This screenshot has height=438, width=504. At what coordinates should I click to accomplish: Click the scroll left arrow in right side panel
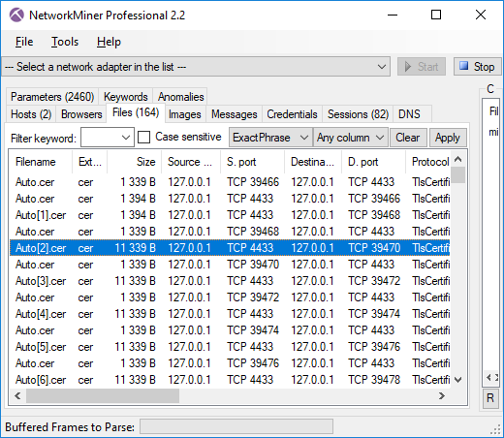point(488,377)
